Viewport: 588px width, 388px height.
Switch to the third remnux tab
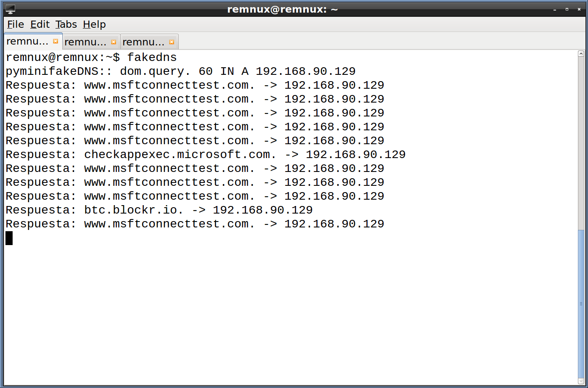143,42
